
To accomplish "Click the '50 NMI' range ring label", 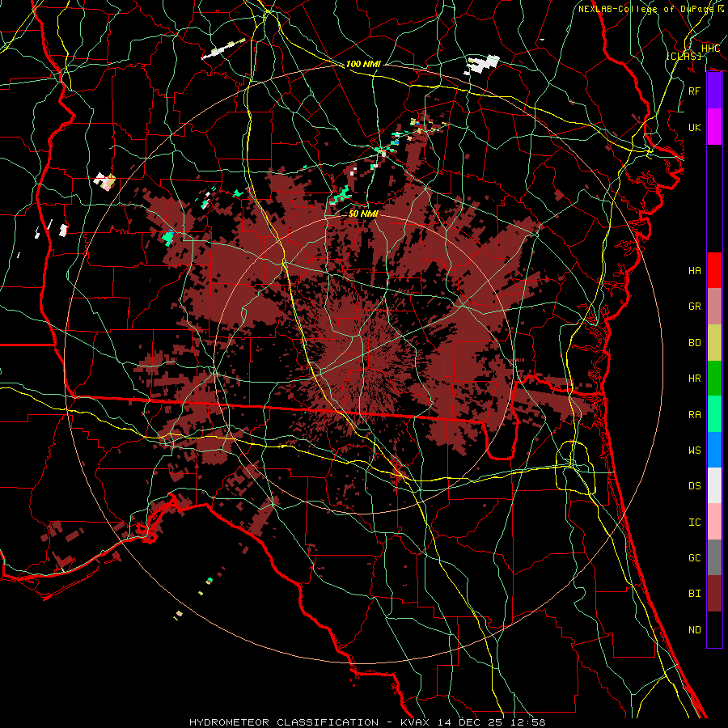I will pos(363,214).
